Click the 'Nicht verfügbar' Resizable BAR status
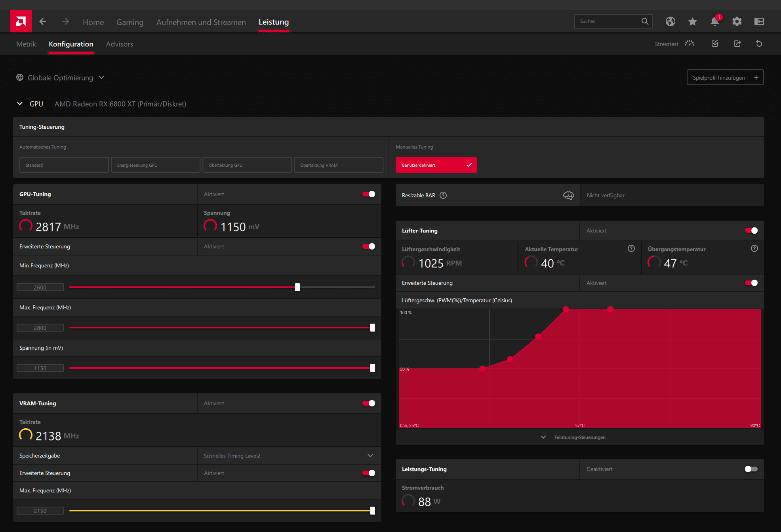Viewport: 781px width, 532px height. click(606, 195)
